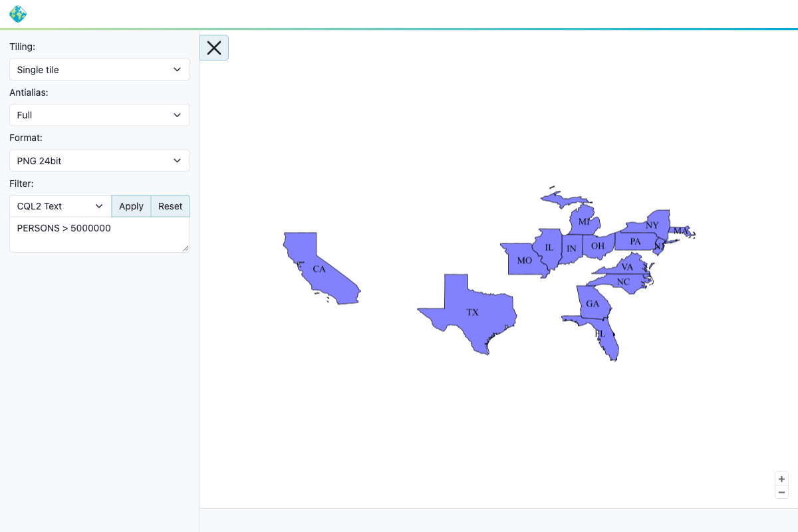Select the Pennsylvania polygon labeled PA
Viewport: 798px width, 532px height.
pyautogui.click(x=635, y=241)
